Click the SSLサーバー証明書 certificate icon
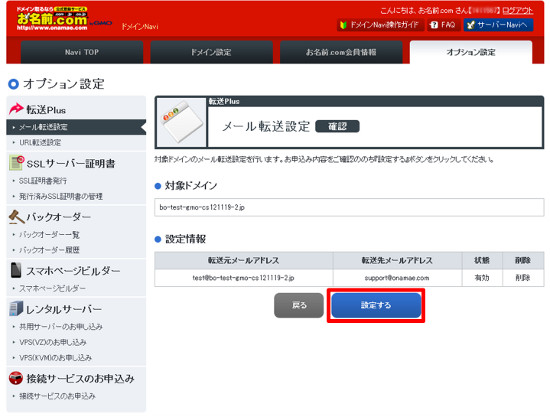Viewport: 550px width, 417px height. tap(16, 163)
